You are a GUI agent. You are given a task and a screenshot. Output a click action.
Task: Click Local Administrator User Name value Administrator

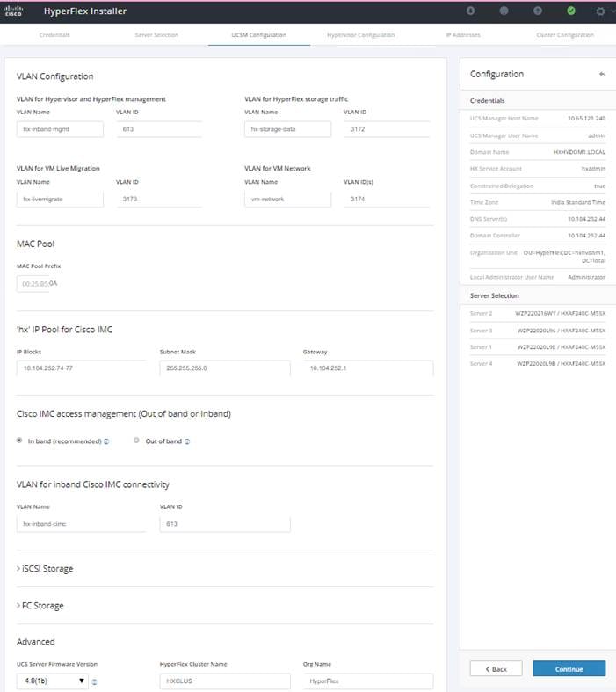pos(586,277)
